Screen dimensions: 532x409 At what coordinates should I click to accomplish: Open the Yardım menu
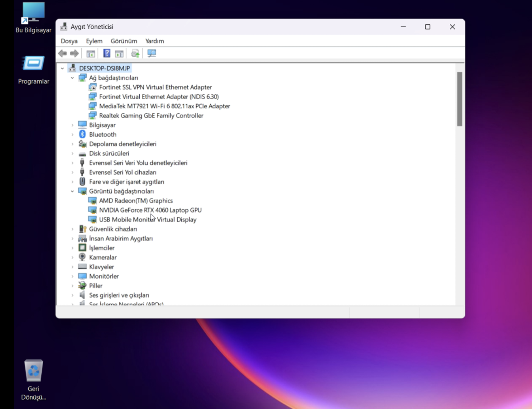(154, 41)
